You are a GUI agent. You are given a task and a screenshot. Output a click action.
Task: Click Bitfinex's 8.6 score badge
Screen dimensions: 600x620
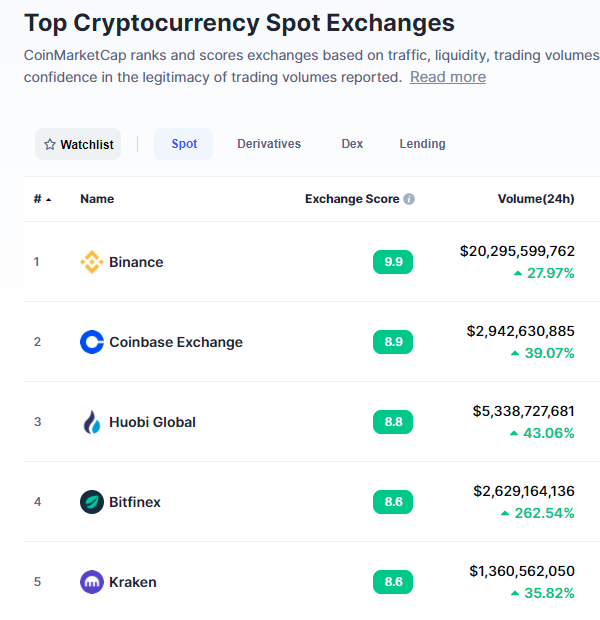pyautogui.click(x=393, y=502)
